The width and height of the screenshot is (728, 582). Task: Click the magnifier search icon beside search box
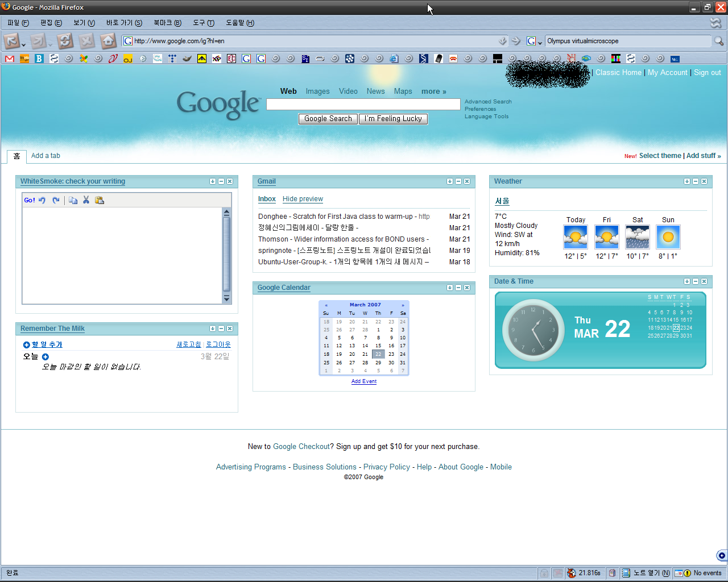click(x=719, y=41)
